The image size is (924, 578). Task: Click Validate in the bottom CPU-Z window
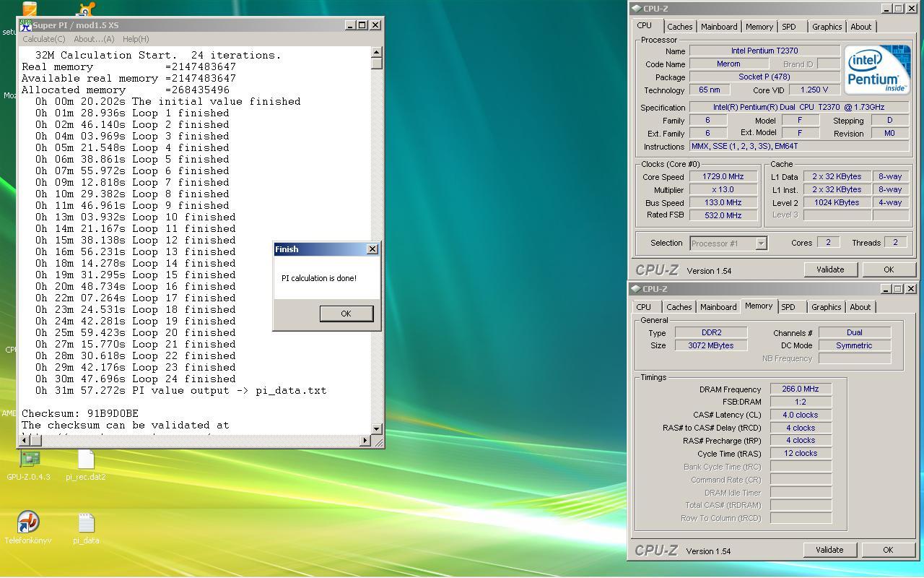pos(829,550)
